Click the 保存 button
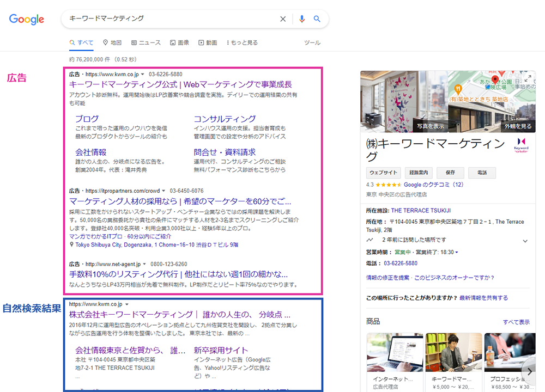The height and width of the screenshot is (392, 545). (451, 173)
